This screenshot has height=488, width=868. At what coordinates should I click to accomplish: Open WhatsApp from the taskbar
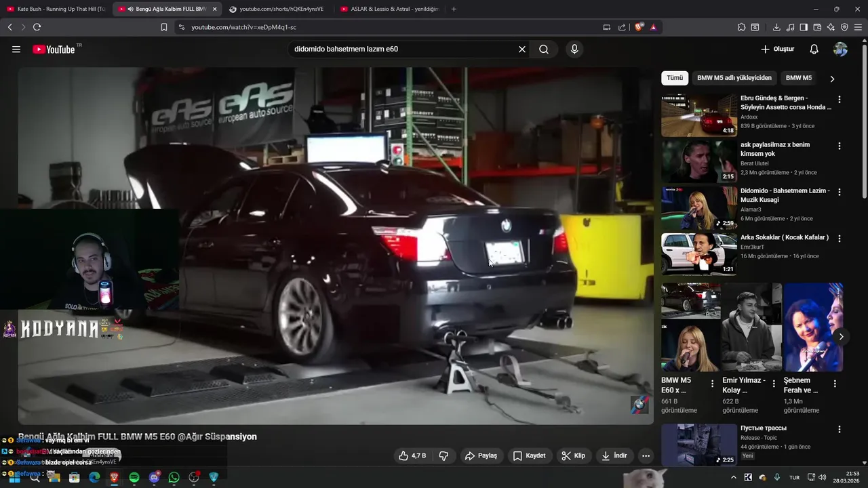coord(174,477)
